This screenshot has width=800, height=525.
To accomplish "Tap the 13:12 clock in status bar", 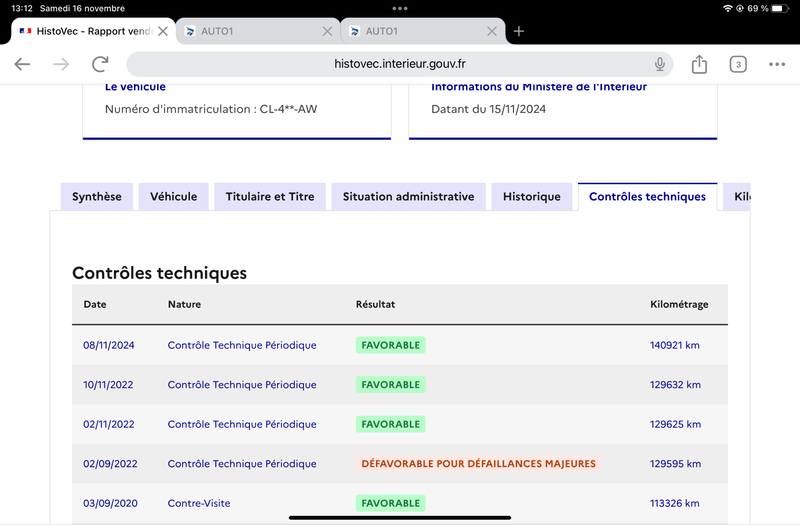I will click(x=21, y=8).
